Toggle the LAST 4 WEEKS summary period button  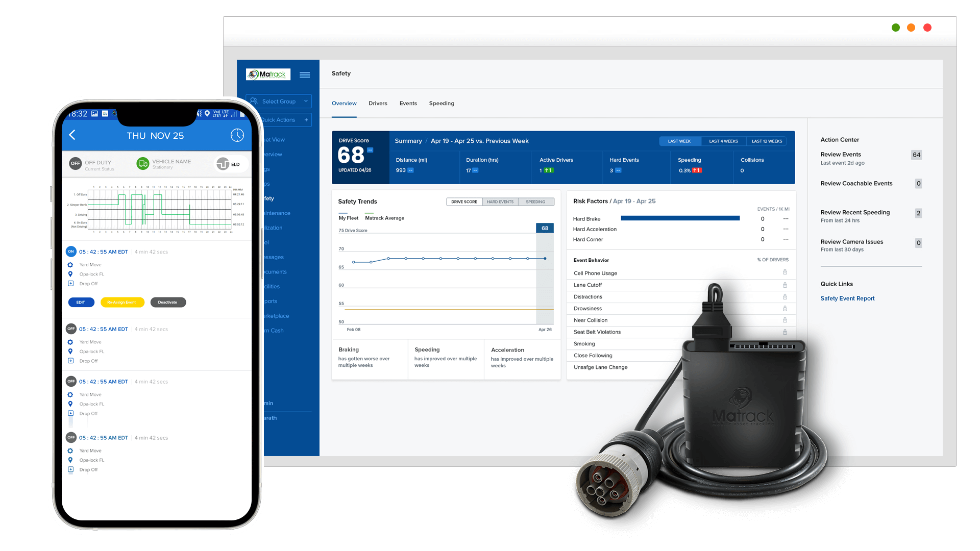pos(723,141)
